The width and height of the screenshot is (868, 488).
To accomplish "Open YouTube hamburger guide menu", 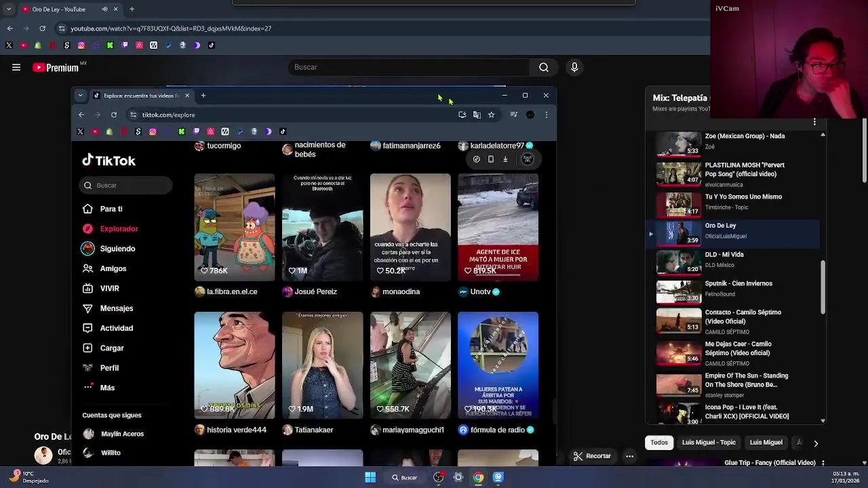I will click(16, 67).
